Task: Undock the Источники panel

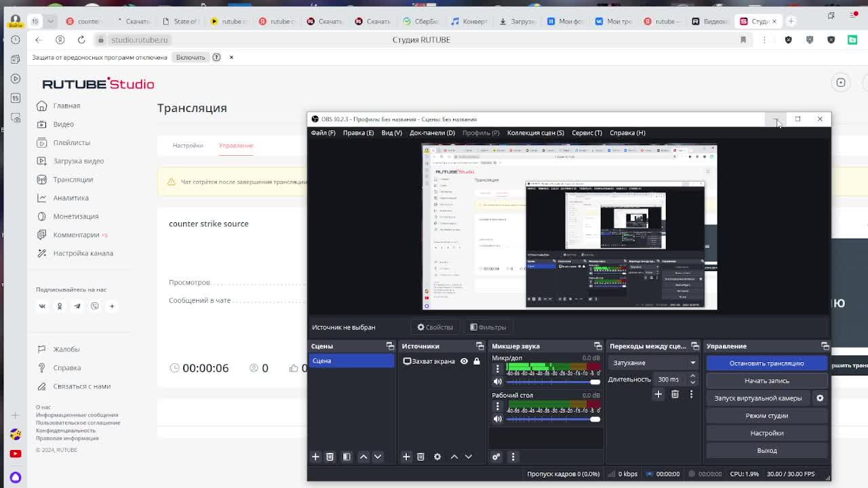Action: pos(480,346)
